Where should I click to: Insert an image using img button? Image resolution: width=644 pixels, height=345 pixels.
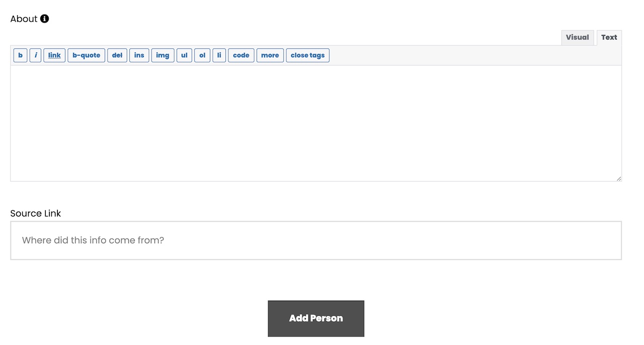tap(163, 55)
